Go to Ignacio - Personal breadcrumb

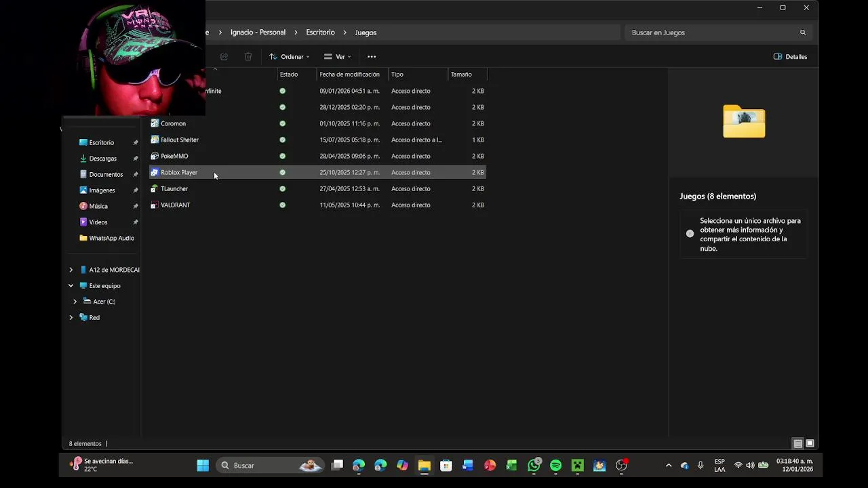258,33
